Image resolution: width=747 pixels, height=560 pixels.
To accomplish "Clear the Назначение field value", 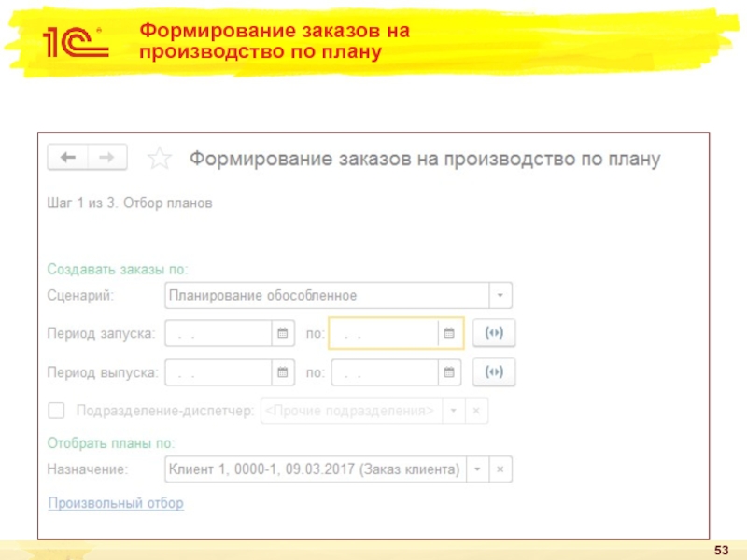I will 501,469.
